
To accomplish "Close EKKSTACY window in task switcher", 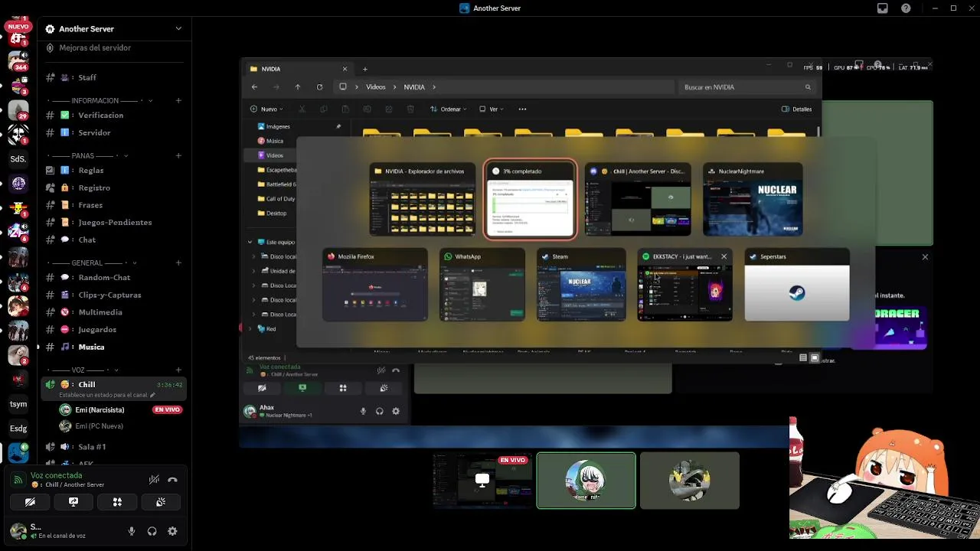I will click(x=724, y=256).
